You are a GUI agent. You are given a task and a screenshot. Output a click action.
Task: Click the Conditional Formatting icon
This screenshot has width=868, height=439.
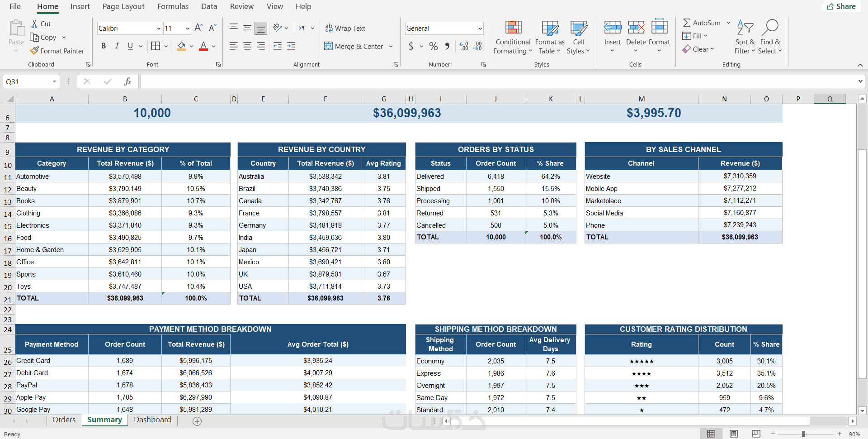[513, 28]
